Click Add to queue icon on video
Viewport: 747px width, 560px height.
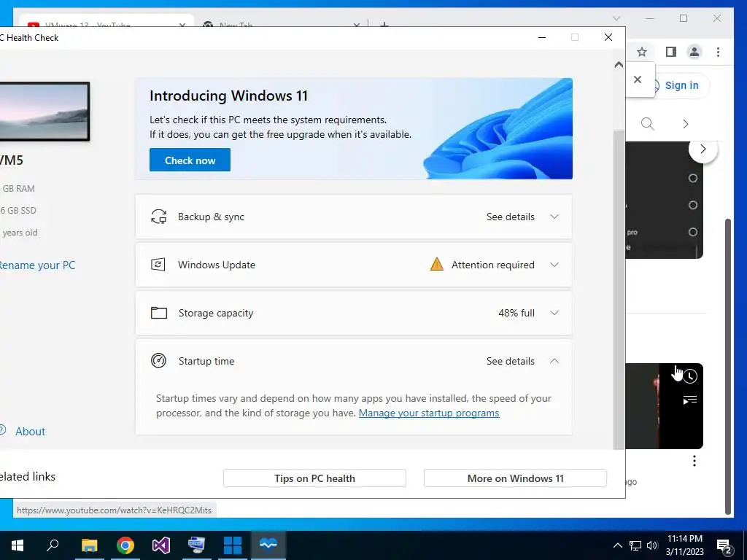690,400
